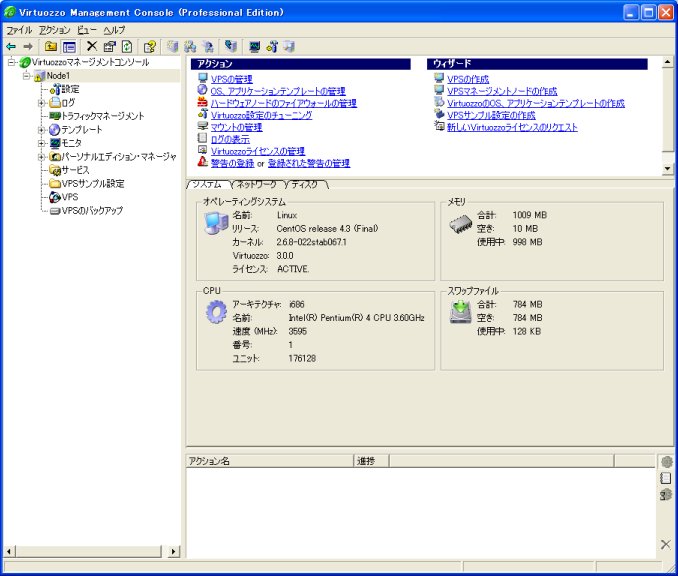Click the ACTIVE license status text
Image resolution: width=678 pixels, height=576 pixels.
click(x=293, y=269)
